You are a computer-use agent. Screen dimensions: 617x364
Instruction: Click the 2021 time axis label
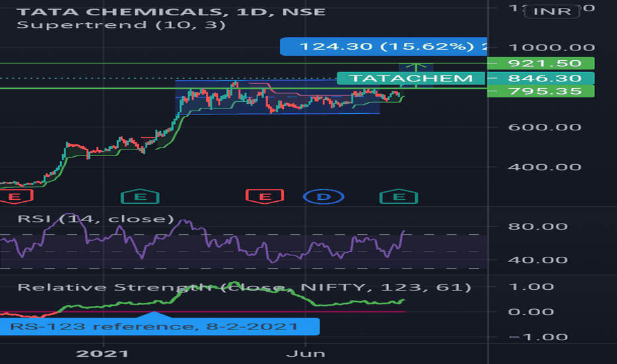click(x=103, y=353)
